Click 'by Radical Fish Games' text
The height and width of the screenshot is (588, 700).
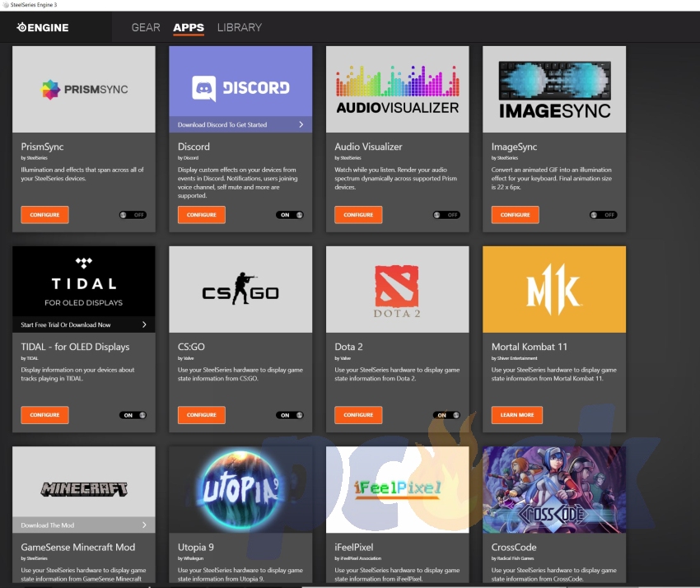(x=512, y=558)
